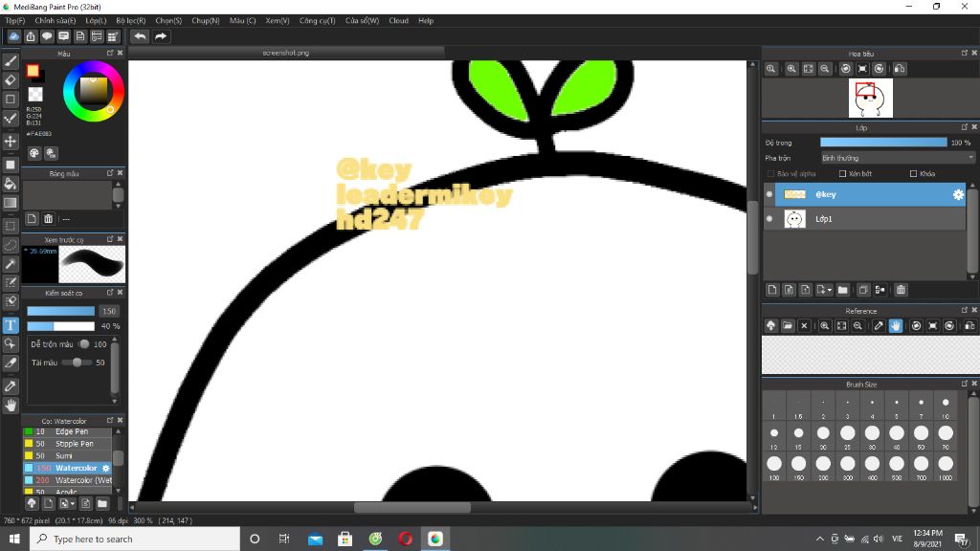Toggle the Xén bớt checkbox
Image resolution: width=980 pixels, height=551 pixels.
(x=842, y=174)
